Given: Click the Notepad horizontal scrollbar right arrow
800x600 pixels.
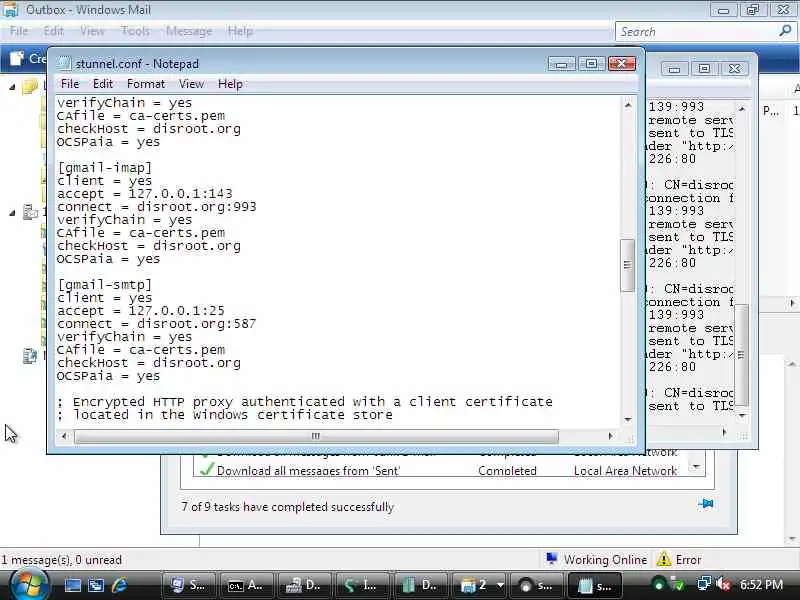Looking at the screenshot, I should [x=611, y=436].
